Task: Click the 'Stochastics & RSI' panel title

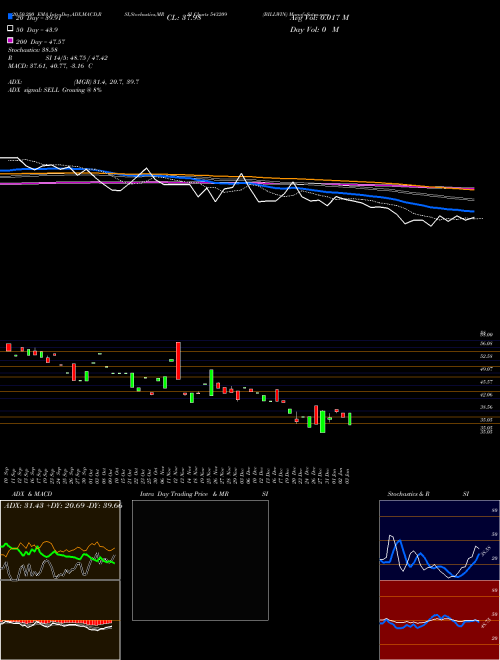Action: click(428, 494)
